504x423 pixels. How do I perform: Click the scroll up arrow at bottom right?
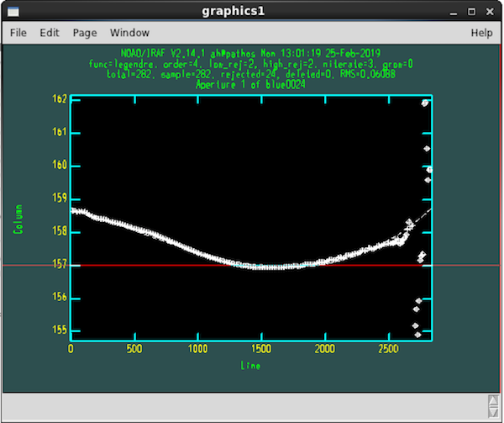(x=493, y=400)
